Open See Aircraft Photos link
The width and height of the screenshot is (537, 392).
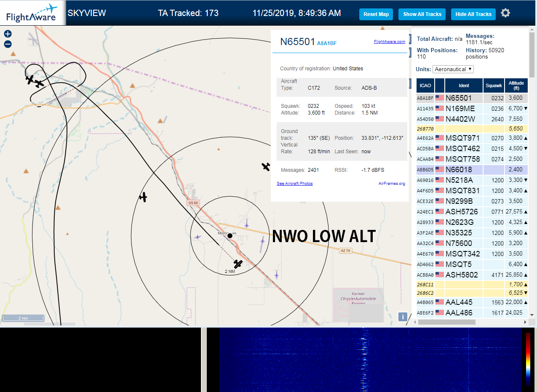(294, 184)
